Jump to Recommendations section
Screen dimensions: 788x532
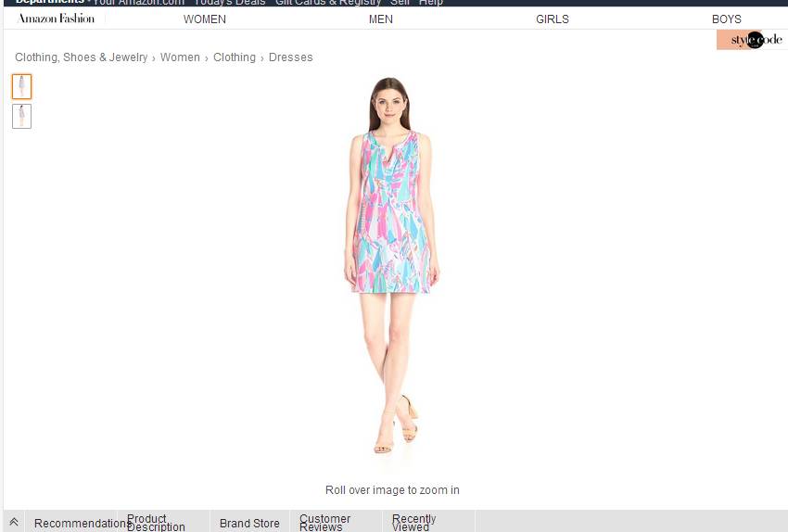tap(81, 523)
